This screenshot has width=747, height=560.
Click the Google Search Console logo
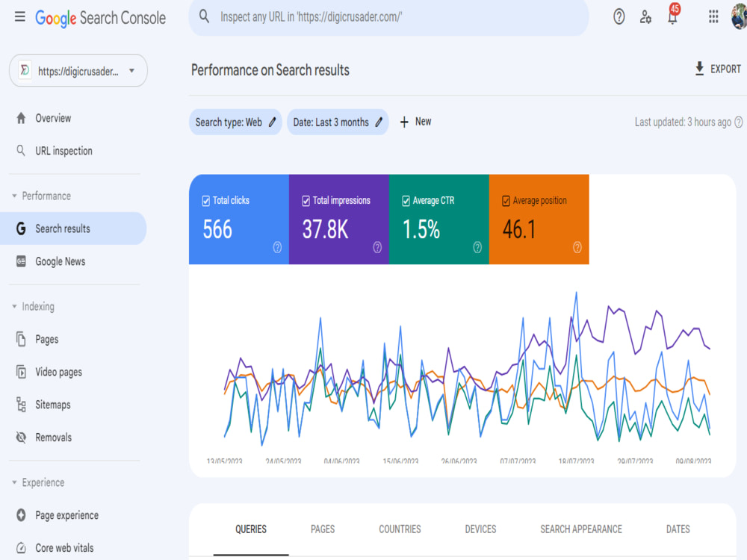tap(101, 18)
